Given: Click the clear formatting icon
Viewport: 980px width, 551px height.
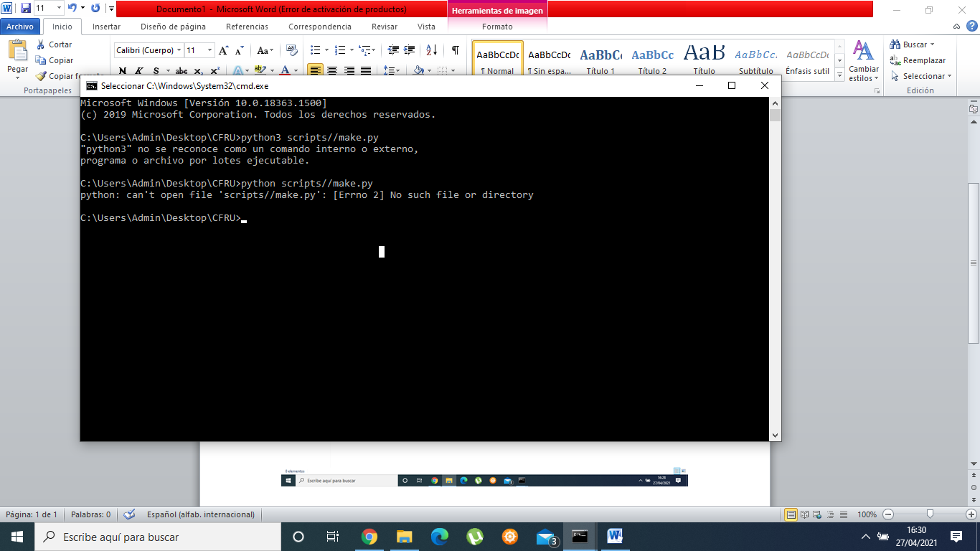Looking at the screenshot, I should (291, 50).
